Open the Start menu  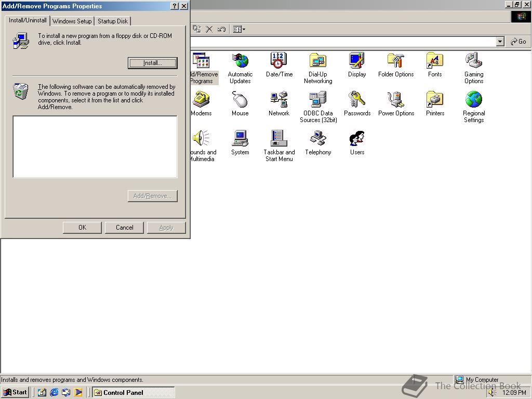(x=15, y=392)
